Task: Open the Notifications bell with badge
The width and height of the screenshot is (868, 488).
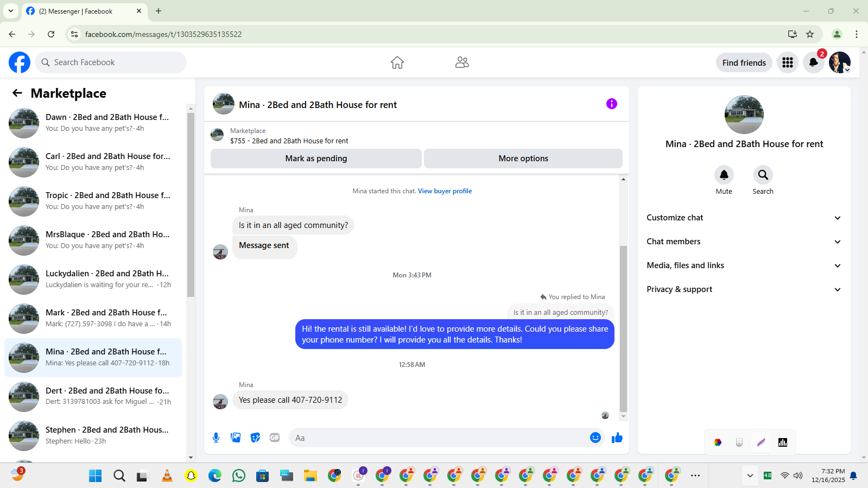Action: 814,62
